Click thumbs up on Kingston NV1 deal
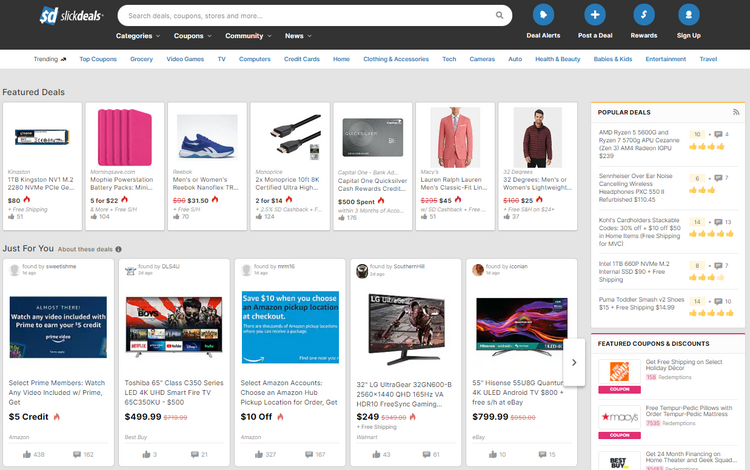The image size is (750, 470). [11, 217]
